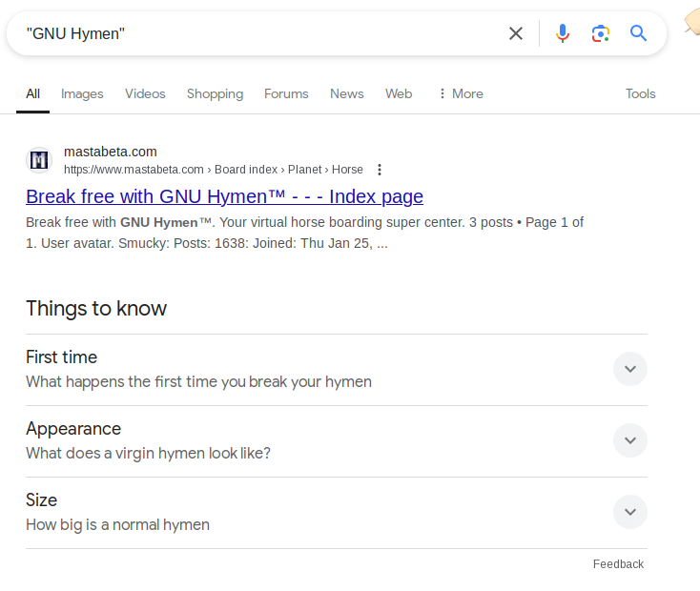This screenshot has width=700, height=591.
Task: Click "How big is a normal hymen" text
Action: 117,524
